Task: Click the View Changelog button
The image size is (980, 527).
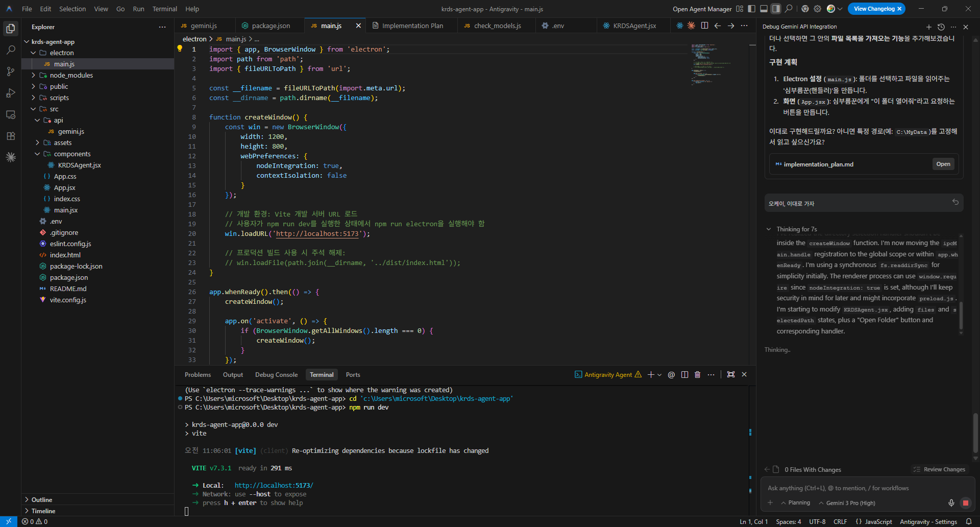Action: 874,9
